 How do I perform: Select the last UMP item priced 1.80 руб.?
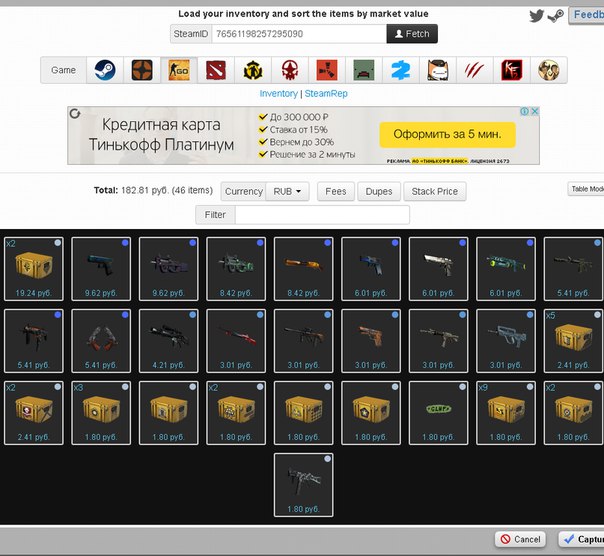pyautogui.click(x=304, y=485)
